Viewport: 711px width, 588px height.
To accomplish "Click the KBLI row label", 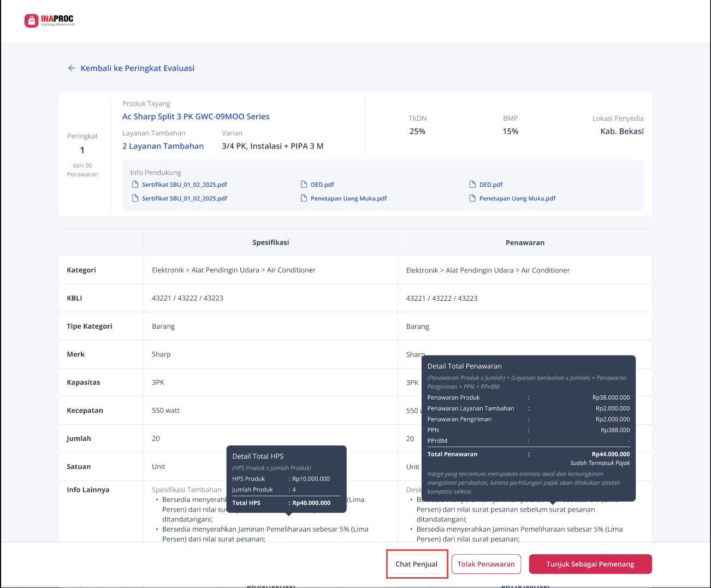I will [74, 298].
